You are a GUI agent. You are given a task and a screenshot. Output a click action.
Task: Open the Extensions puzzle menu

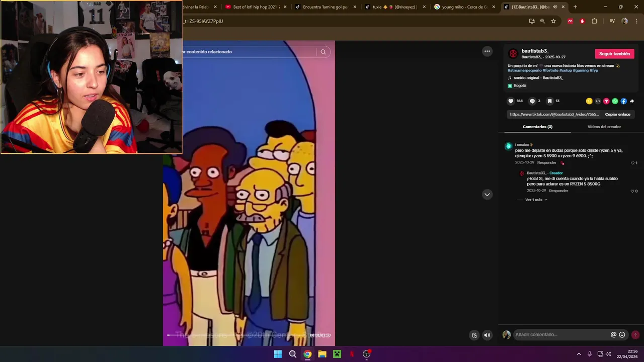tap(595, 21)
